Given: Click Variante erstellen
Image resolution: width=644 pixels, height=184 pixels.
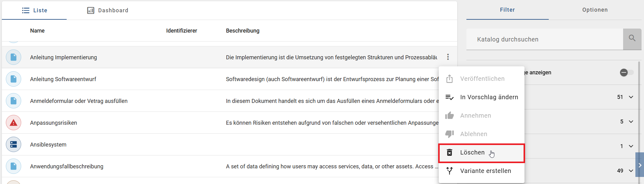Looking at the screenshot, I should click(485, 171).
